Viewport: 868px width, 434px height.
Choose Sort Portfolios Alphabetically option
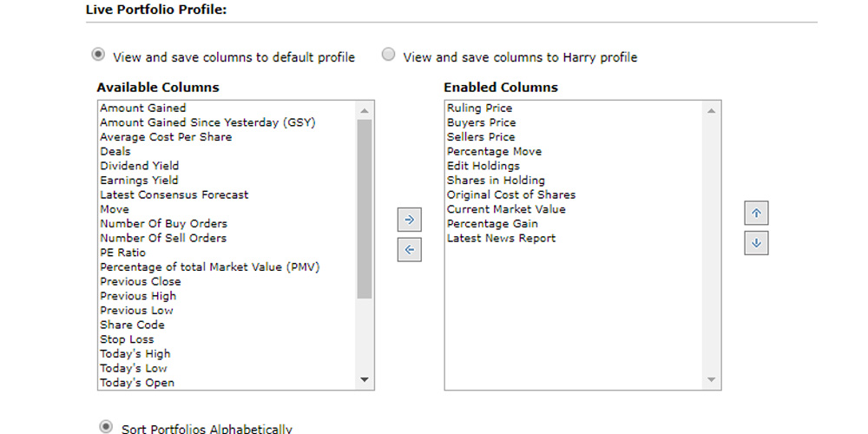[106, 426]
